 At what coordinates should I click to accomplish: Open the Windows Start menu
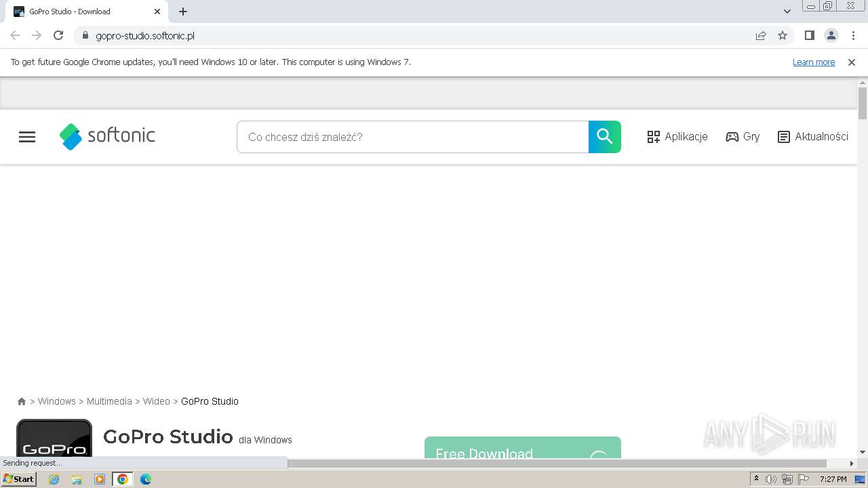click(19, 479)
